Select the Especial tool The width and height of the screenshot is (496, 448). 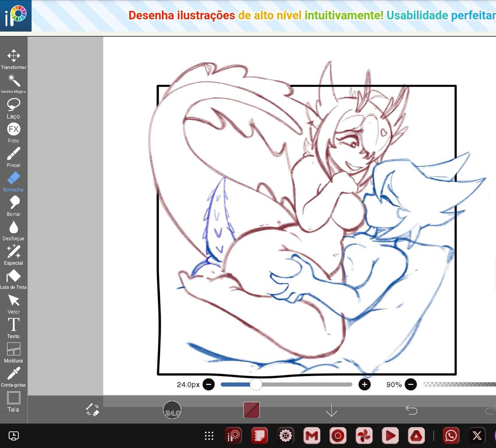[x=14, y=255]
